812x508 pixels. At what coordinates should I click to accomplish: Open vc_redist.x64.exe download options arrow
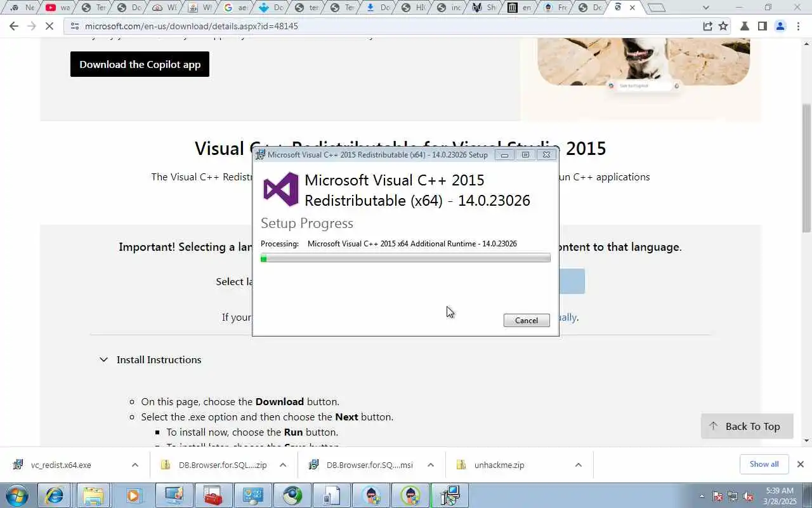[x=134, y=465]
